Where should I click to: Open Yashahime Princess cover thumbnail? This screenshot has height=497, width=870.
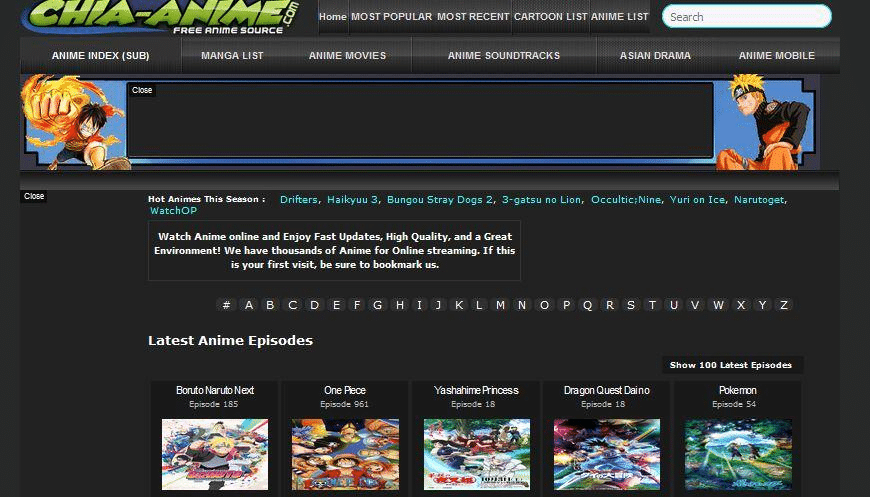coord(477,454)
